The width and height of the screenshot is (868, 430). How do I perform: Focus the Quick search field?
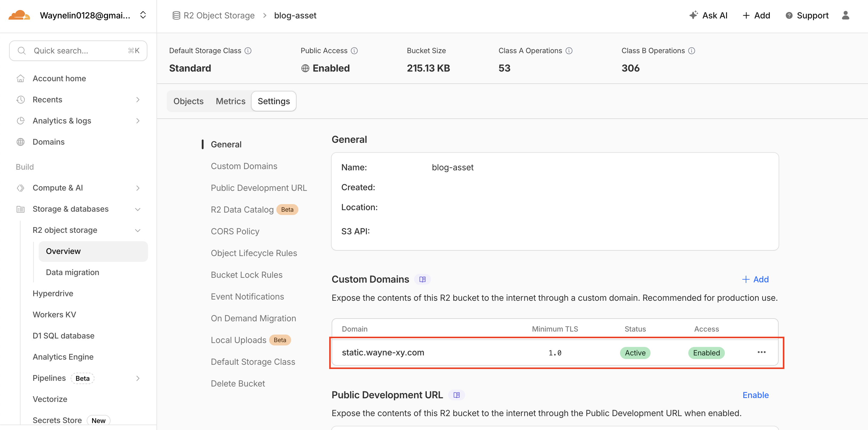point(78,51)
